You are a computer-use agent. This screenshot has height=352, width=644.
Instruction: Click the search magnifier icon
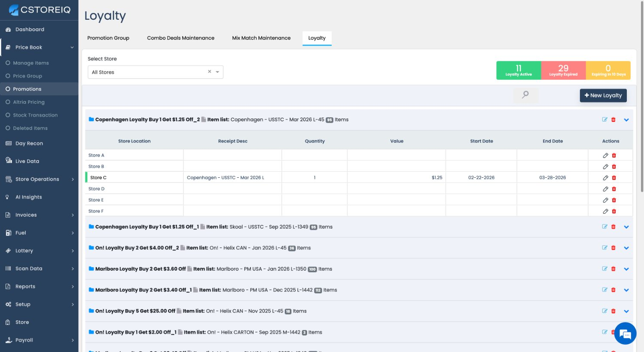(x=525, y=95)
